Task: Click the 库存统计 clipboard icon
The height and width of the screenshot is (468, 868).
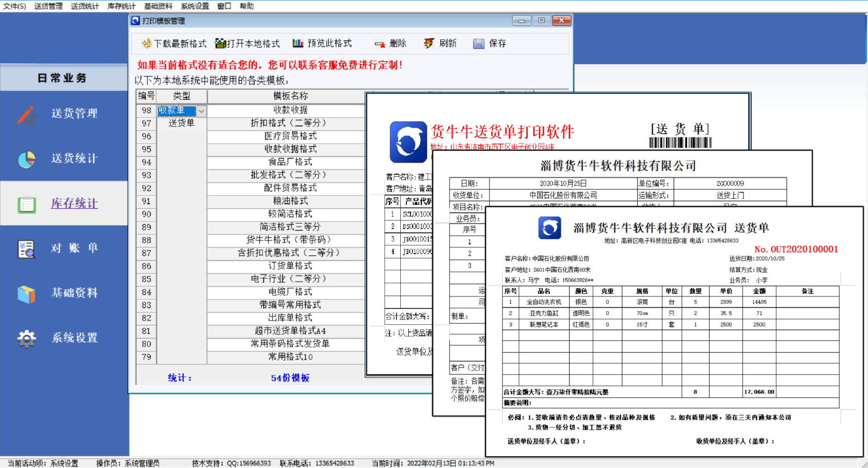Action: pyautogui.click(x=27, y=204)
